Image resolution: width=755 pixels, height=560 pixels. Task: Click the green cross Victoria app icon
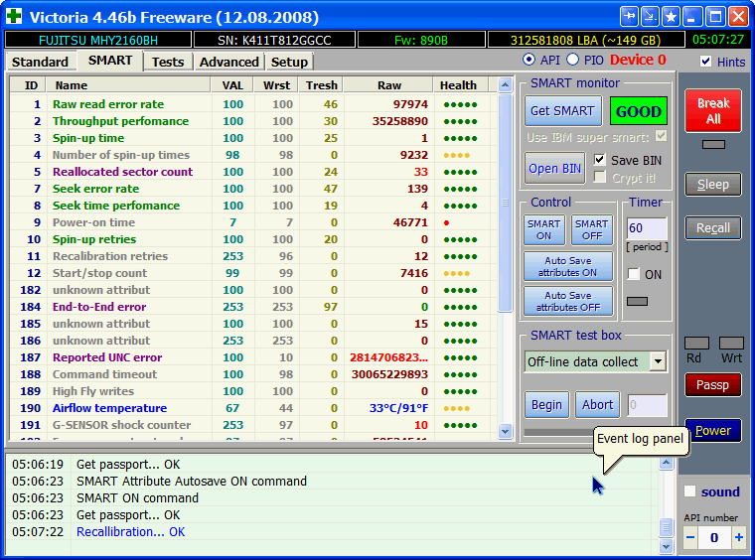coord(14,16)
